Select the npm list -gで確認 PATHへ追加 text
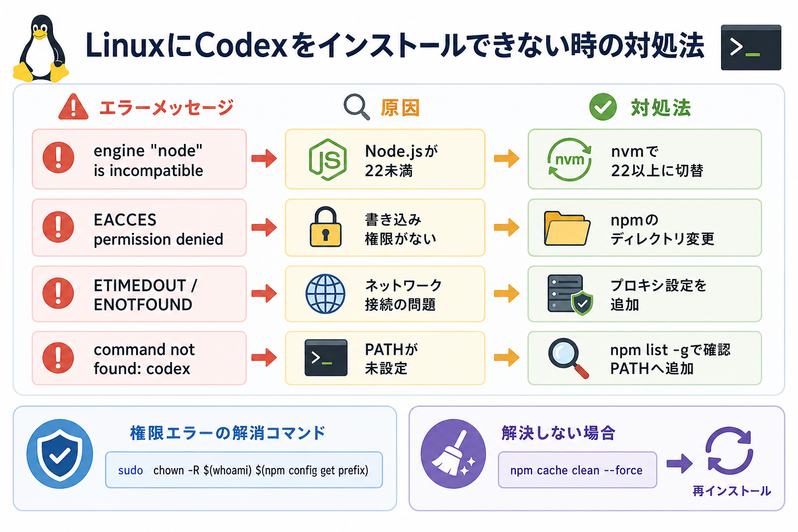 [670, 359]
